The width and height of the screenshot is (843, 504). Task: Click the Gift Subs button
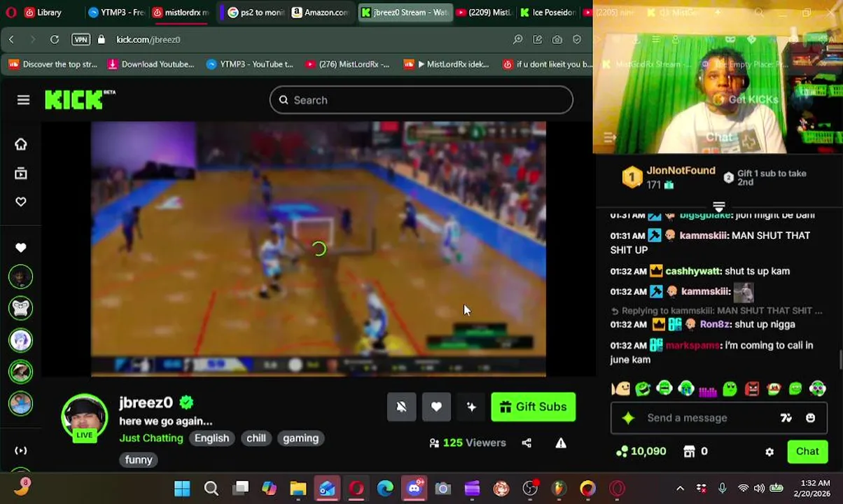(x=534, y=407)
